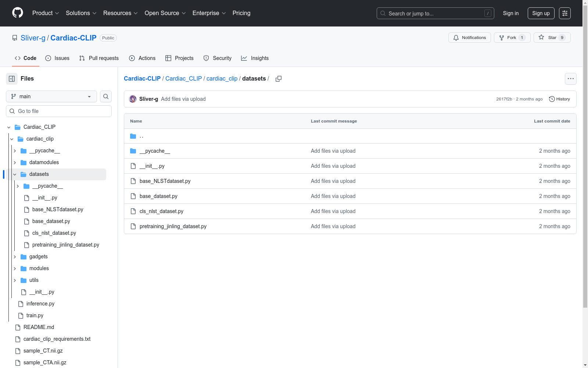Viewport: 588px width, 368px height.
Task: Select sample_CTA.nii.gz in the tree
Action: (45, 362)
